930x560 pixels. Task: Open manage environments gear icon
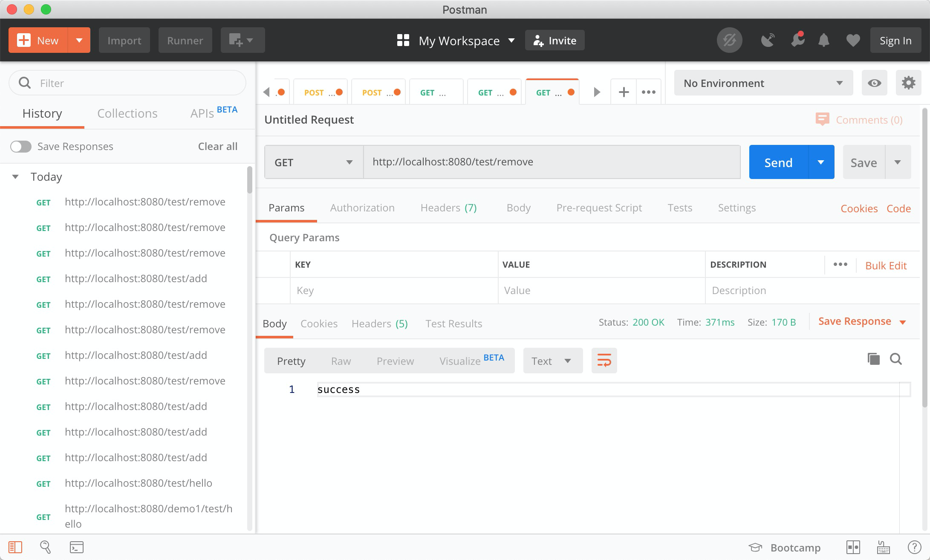pyautogui.click(x=908, y=83)
